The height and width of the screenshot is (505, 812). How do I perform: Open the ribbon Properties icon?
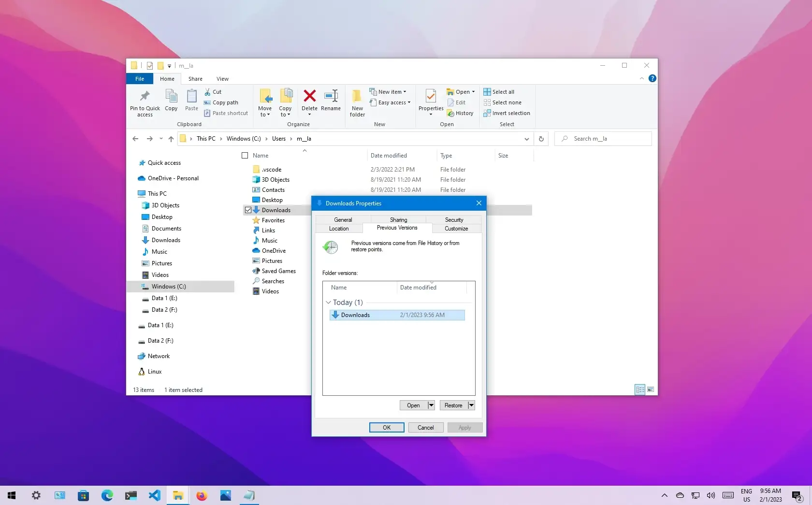[x=431, y=96]
